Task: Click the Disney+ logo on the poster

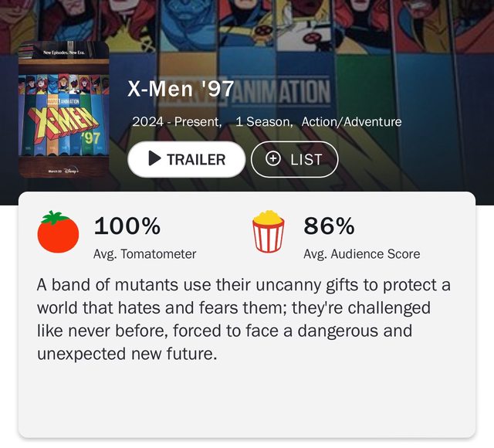Action: coord(72,170)
